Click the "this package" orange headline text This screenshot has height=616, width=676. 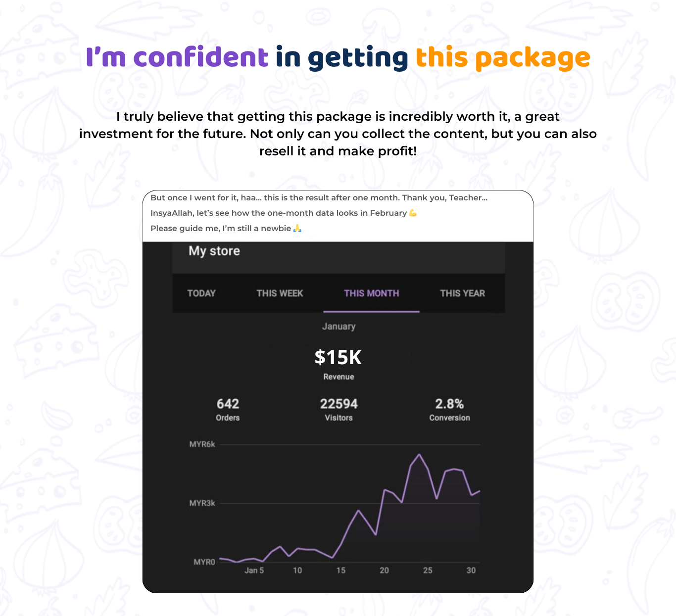click(503, 57)
